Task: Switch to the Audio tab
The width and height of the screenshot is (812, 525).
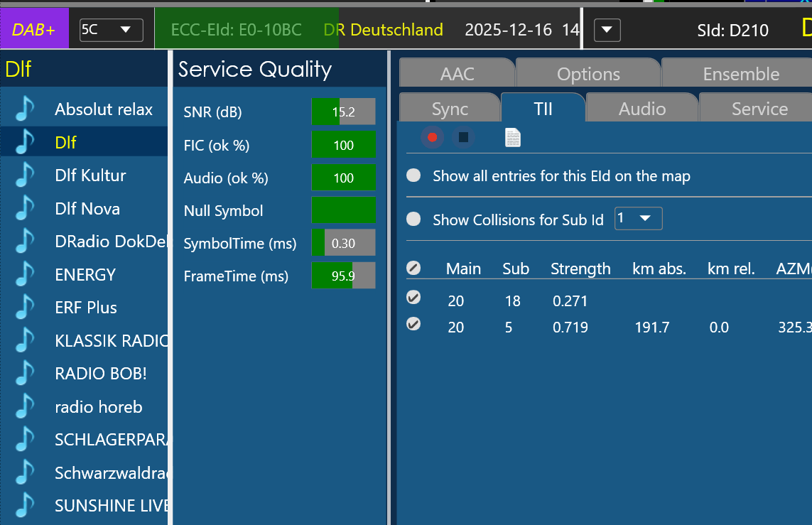Action: click(642, 109)
